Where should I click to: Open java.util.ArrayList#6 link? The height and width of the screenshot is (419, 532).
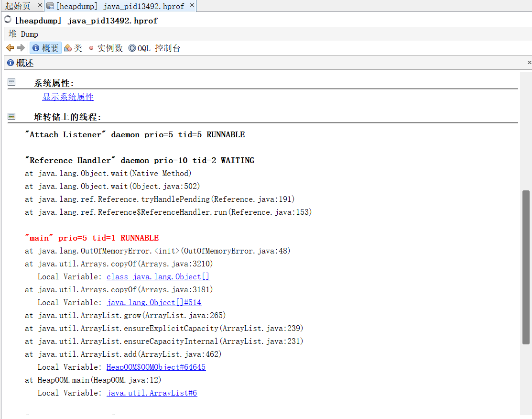click(x=152, y=393)
